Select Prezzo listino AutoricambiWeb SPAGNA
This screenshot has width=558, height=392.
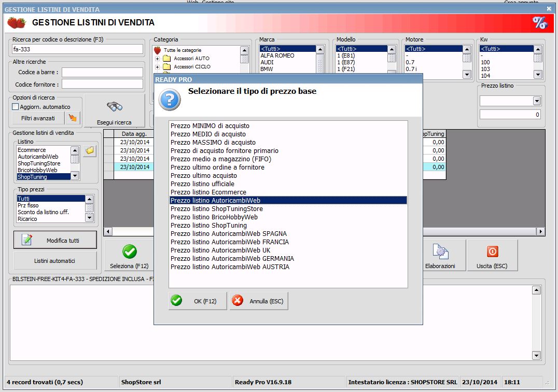(288, 234)
